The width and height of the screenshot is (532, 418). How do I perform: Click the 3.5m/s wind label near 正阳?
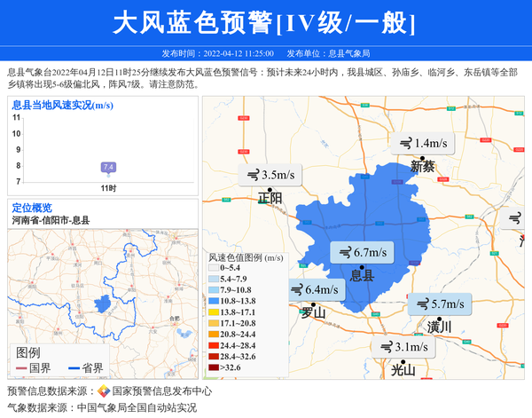tap(270, 175)
